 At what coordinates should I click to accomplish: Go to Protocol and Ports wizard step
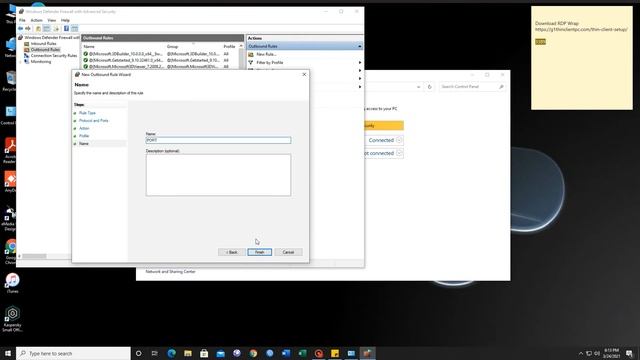93,120
